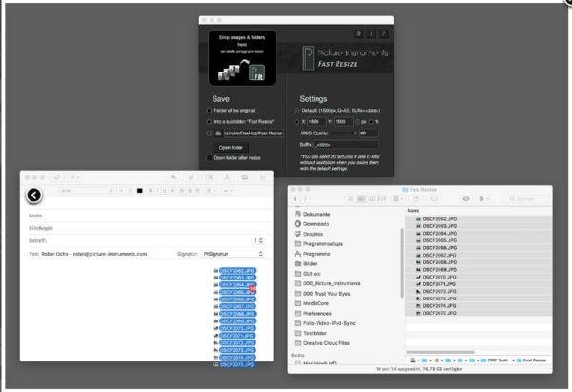Select the custom save folder radio button
This screenshot has height=392, width=572.
coord(209,134)
